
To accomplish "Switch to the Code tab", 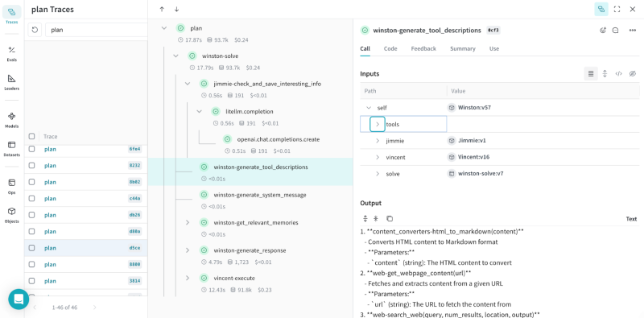I will (x=390, y=48).
